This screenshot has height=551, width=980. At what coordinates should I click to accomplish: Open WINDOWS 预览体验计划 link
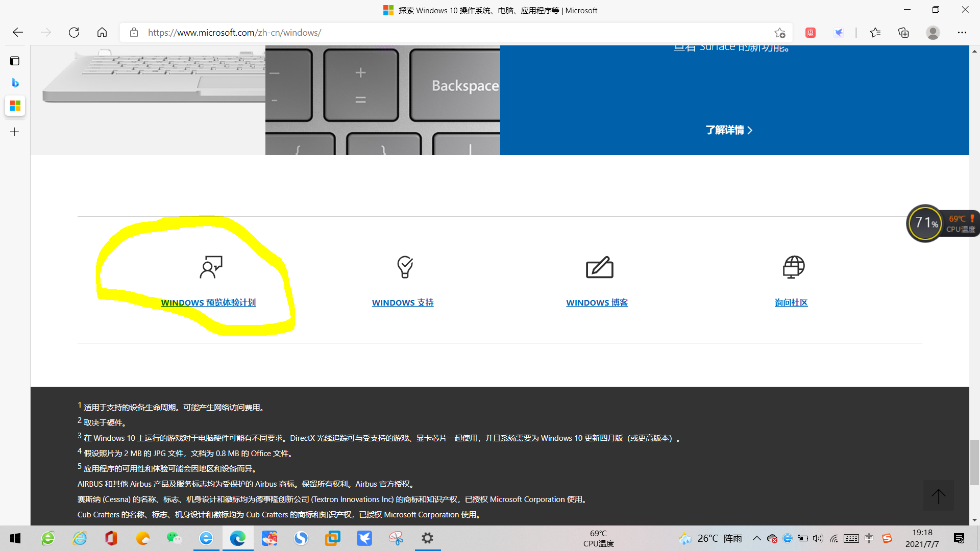click(208, 303)
